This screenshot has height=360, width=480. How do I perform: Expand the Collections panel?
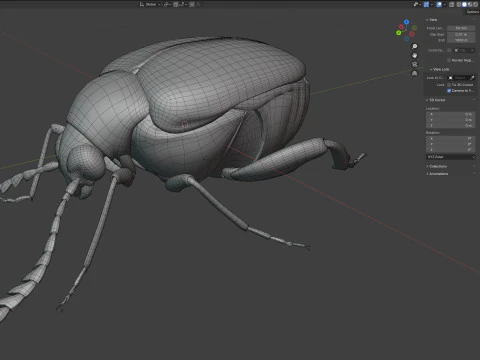coord(437,166)
